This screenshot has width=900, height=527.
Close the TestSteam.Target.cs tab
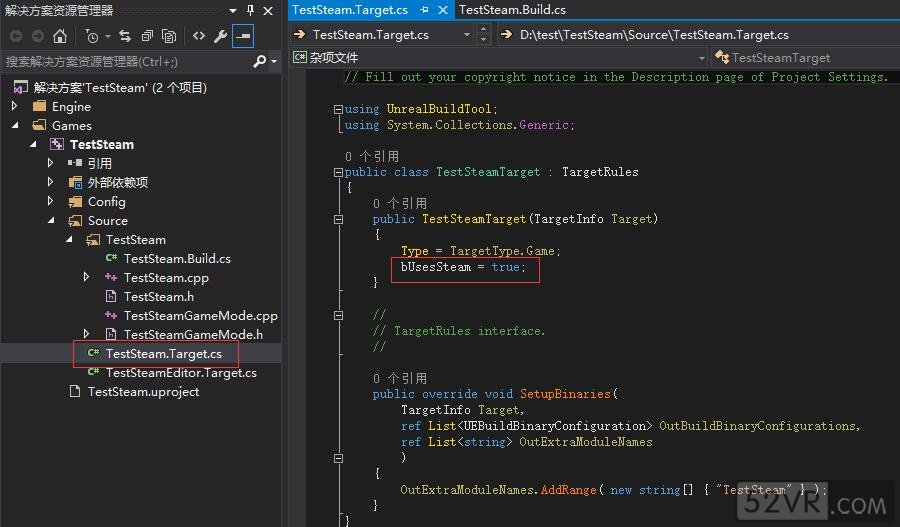443,10
